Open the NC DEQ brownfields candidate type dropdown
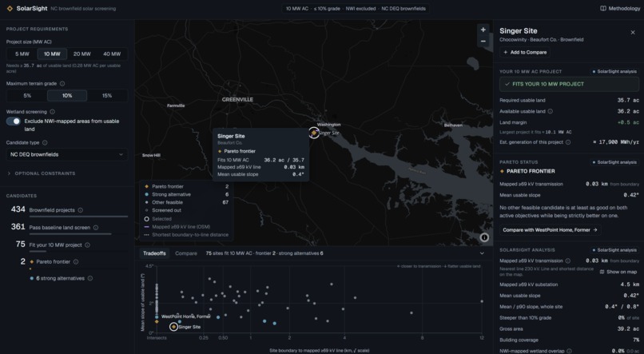Screen dimensions: 644x354 67,154
